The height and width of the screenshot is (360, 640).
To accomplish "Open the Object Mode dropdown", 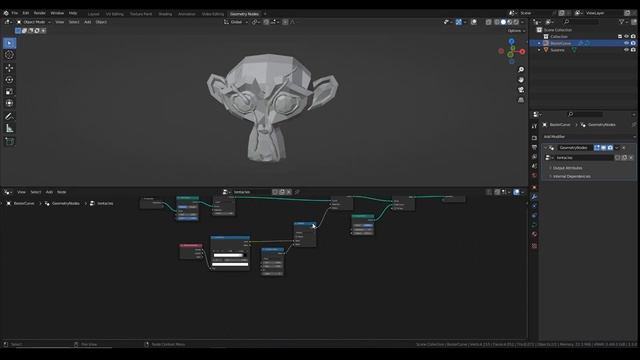I will click(x=33, y=22).
